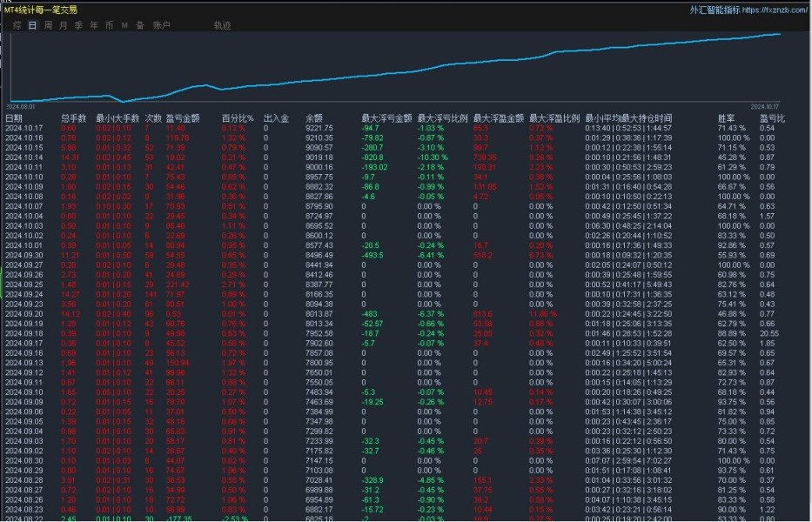Click the win rate 55.93 %

point(732,255)
